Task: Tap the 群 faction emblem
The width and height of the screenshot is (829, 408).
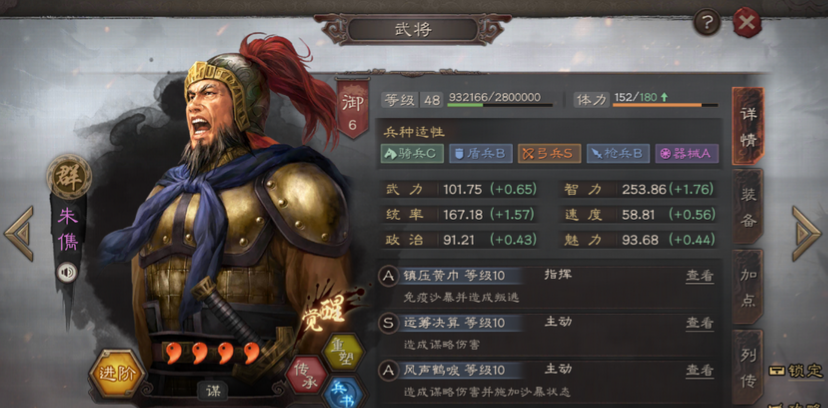Action: coord(69,177)
